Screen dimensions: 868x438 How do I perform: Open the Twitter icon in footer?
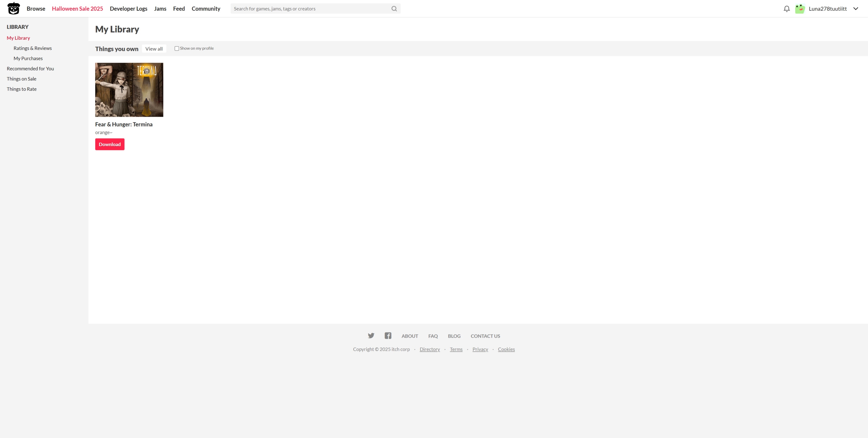point(371,336)
